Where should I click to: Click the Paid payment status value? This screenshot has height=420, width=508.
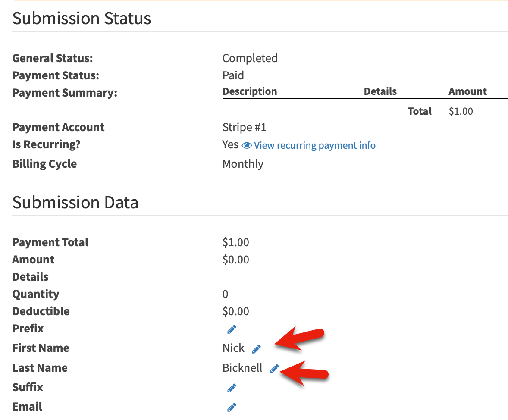[233, 75]
